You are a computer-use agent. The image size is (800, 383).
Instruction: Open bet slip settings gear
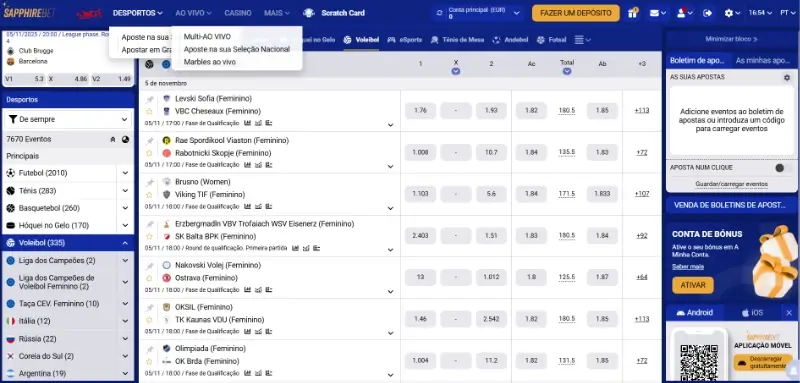[x=787, y=78]
